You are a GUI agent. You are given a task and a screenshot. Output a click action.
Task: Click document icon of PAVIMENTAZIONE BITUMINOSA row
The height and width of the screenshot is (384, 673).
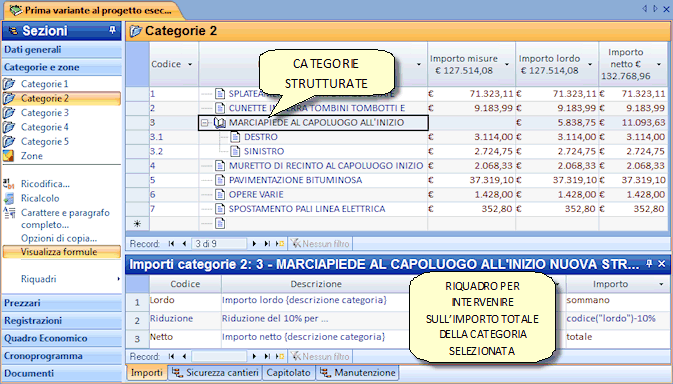click(220, 180)
